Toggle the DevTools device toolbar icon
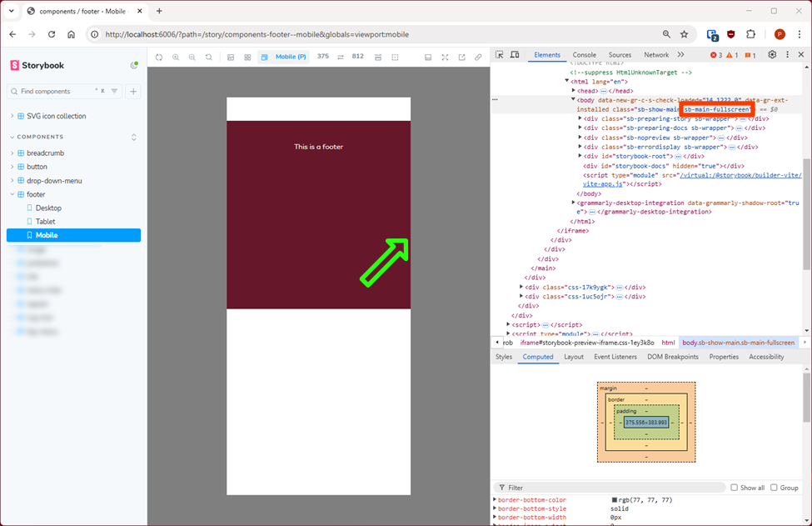 (515, 54)
